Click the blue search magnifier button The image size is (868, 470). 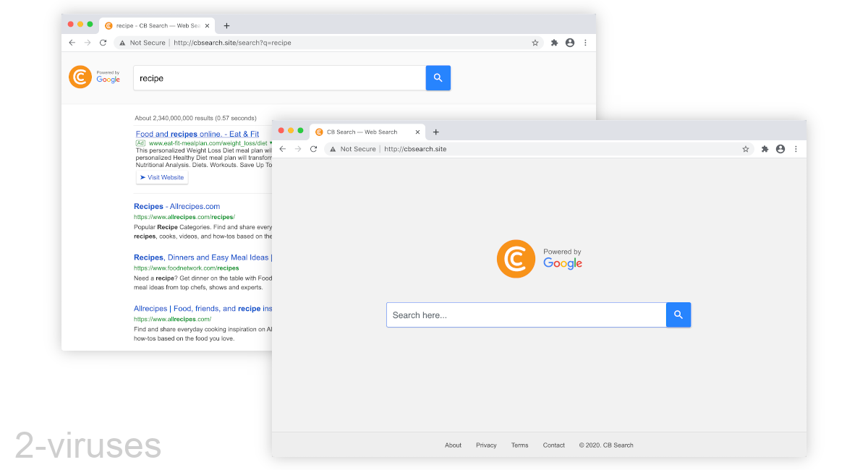click(x=678, y=315)
